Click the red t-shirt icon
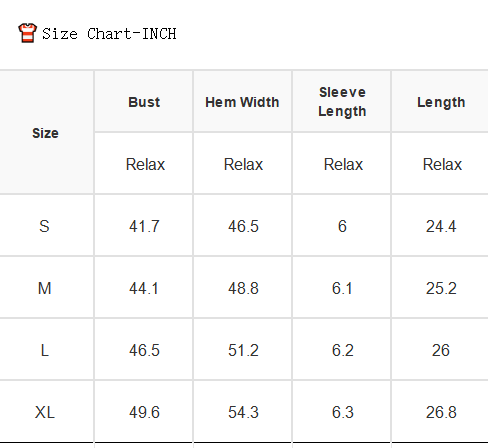The image size is (488, 448). coord(27,33)
